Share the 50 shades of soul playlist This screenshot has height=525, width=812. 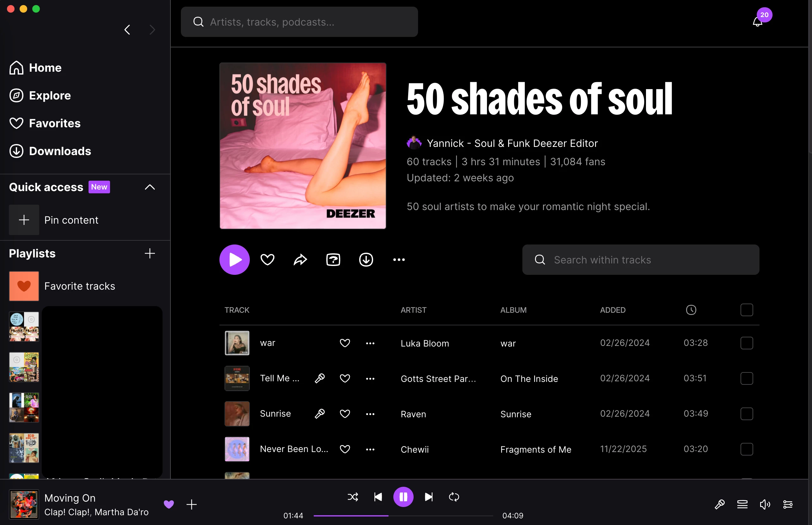[300, 260]
